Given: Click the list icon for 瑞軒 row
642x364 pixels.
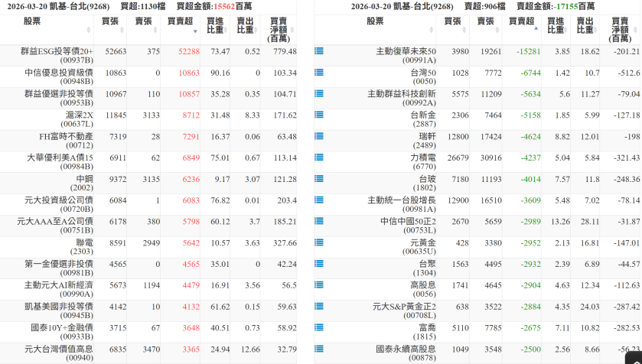Looking at the screenshot, I should pyautogui.click(x=319, y=137).
